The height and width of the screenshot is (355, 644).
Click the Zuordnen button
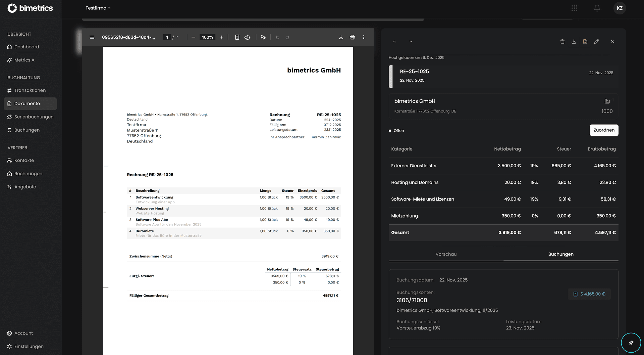click(x=604, y=130)
